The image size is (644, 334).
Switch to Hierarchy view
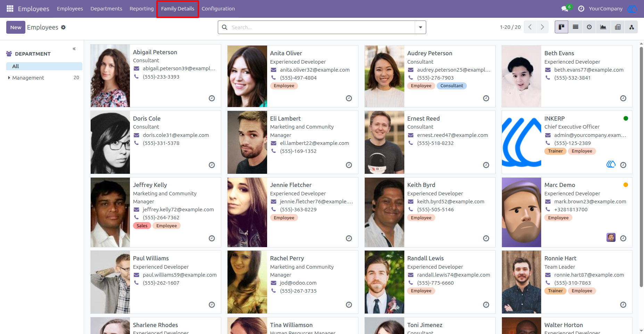point(631,27)
